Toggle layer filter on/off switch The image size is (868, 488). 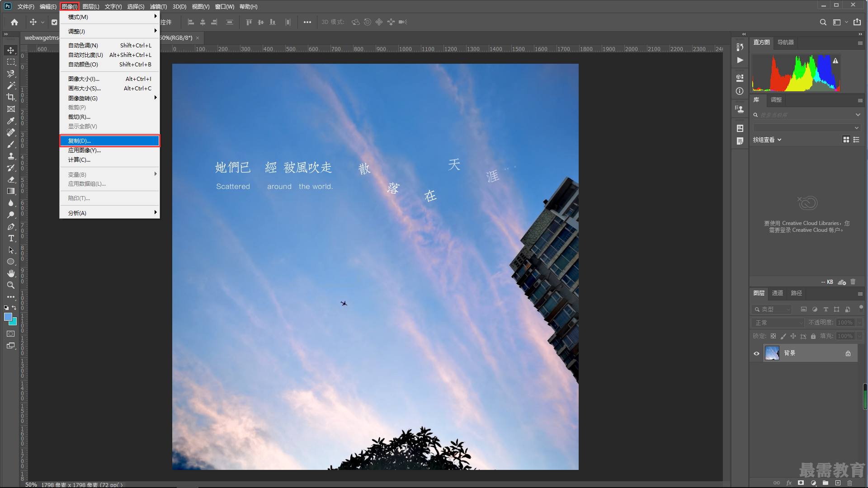coord(861,308)
